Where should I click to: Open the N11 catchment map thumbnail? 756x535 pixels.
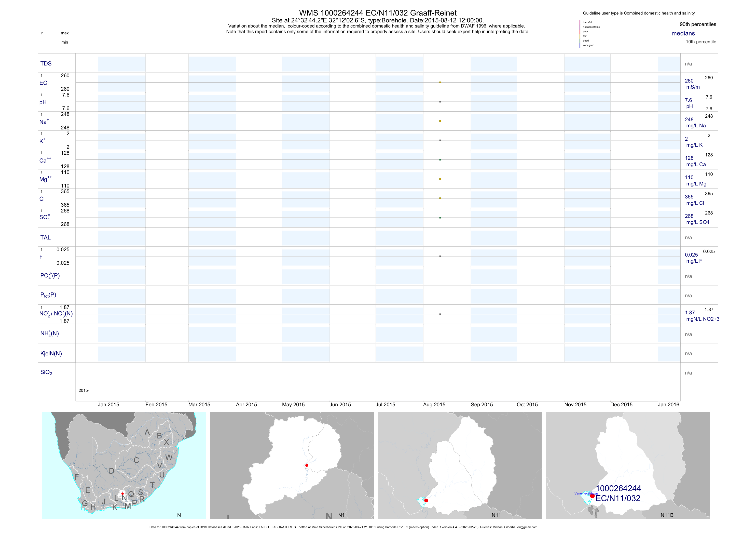(460, 465)
